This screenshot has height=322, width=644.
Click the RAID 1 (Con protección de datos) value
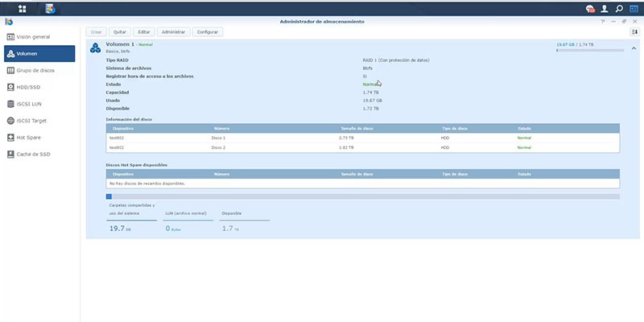coord(396,60)
